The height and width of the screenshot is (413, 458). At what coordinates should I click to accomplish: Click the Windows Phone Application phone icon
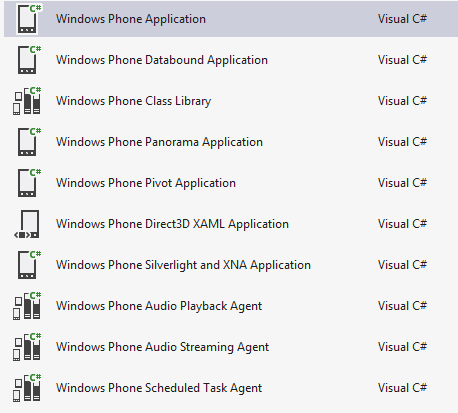[x=29, y=19]
